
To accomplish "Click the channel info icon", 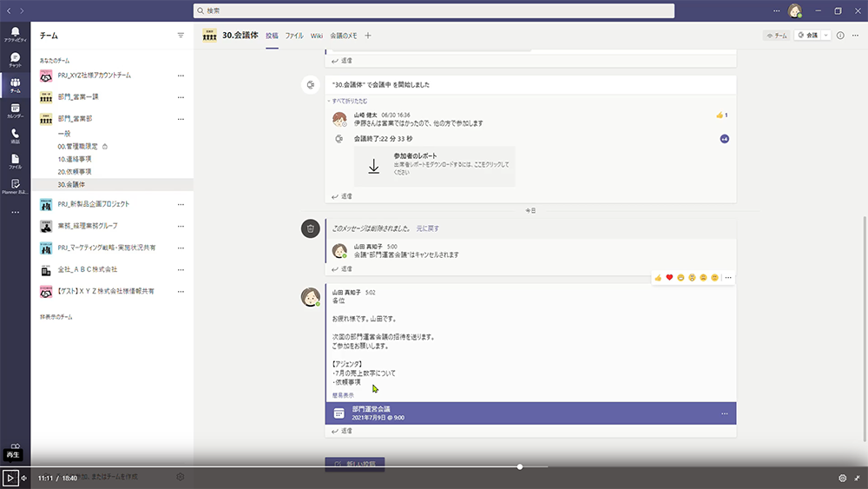I will coord(840,36).
